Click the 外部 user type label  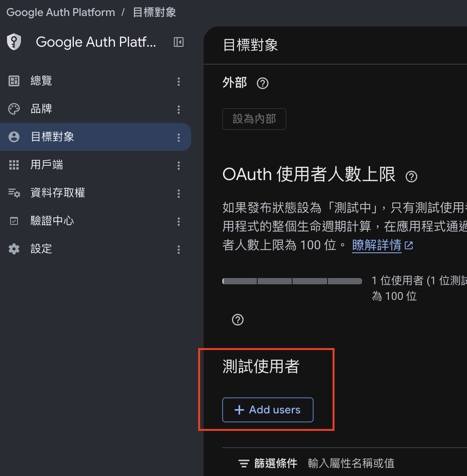tap(235, 83)
